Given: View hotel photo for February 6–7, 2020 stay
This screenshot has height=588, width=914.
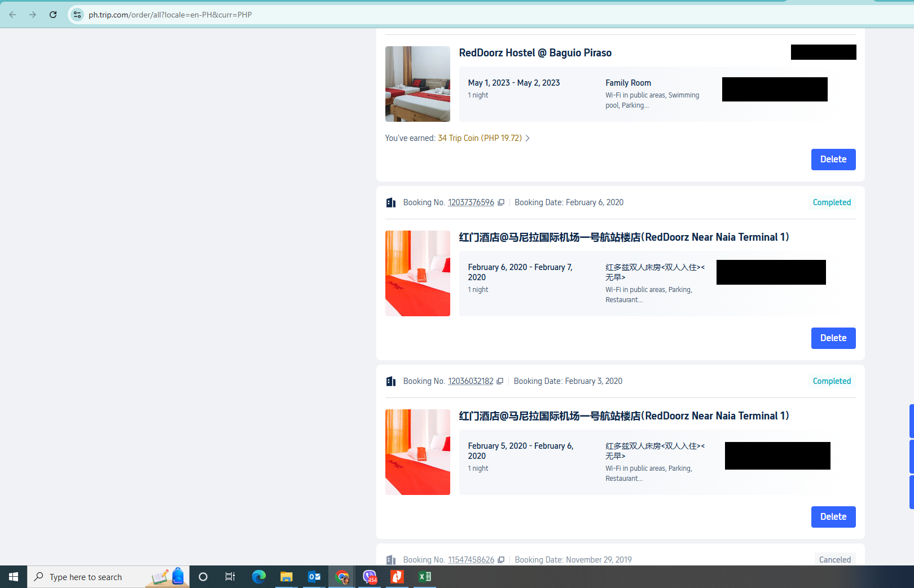Looking at the screenshot, I should click(418, 273).
